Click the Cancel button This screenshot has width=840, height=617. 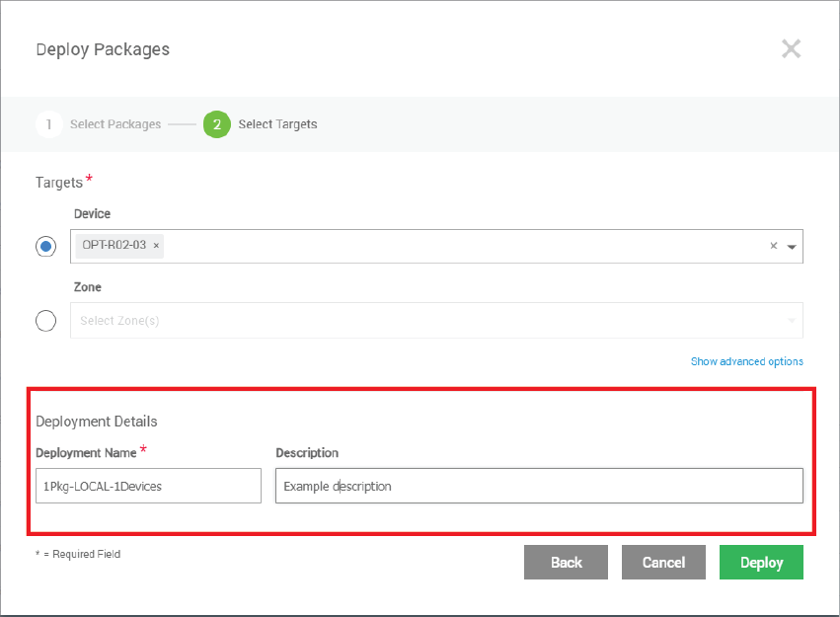click(663, 563)
